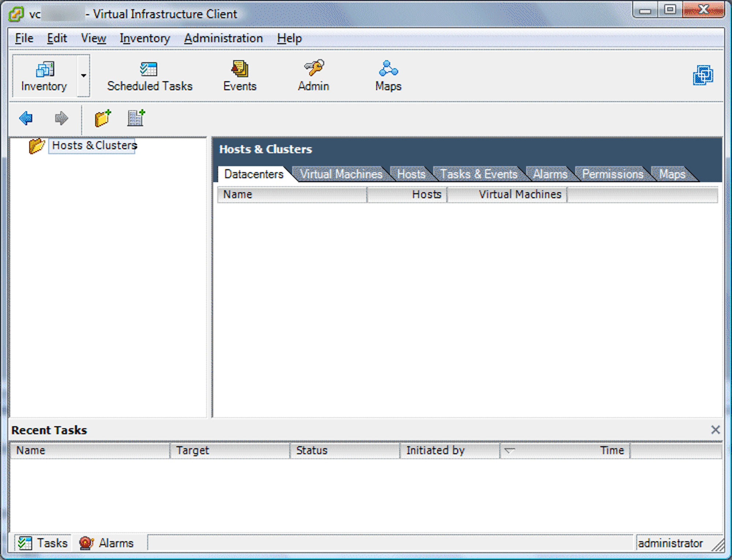Click the resize grip at window corner

click(x=718, y=545)
